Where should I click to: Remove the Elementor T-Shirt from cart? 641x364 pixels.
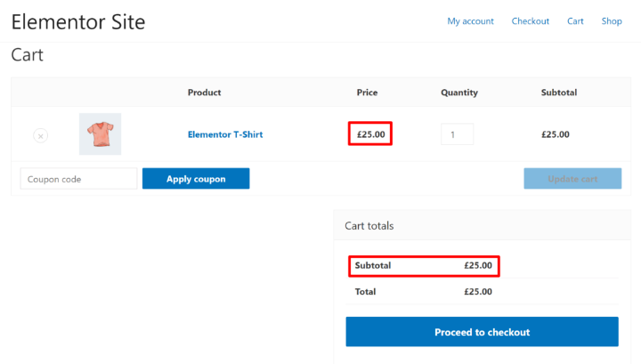click(40, 135)
